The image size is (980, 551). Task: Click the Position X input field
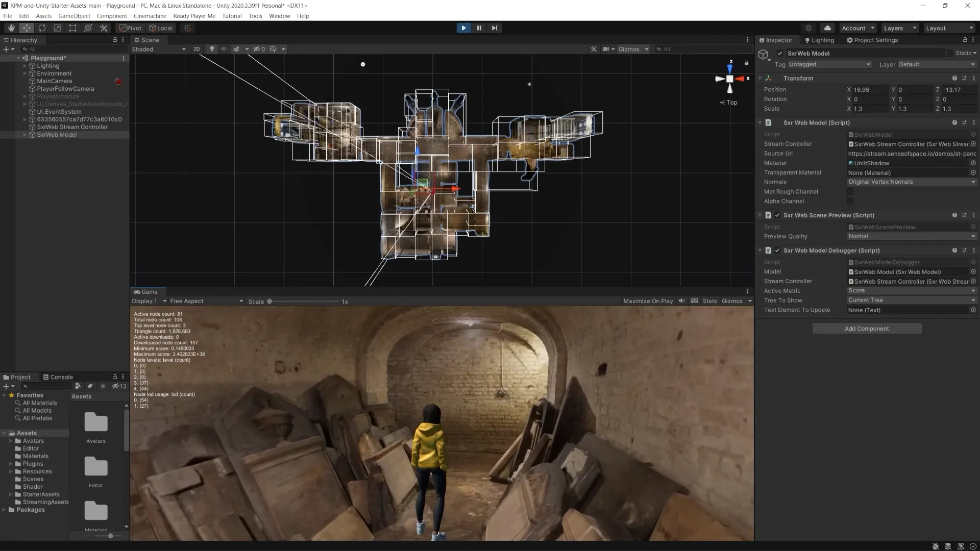click(871, 89)
